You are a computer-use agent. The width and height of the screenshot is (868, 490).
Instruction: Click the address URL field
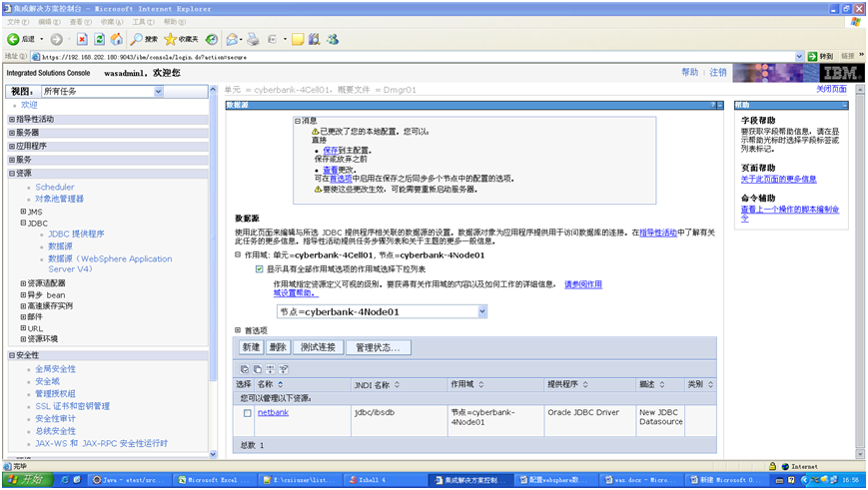click(418, 57)
